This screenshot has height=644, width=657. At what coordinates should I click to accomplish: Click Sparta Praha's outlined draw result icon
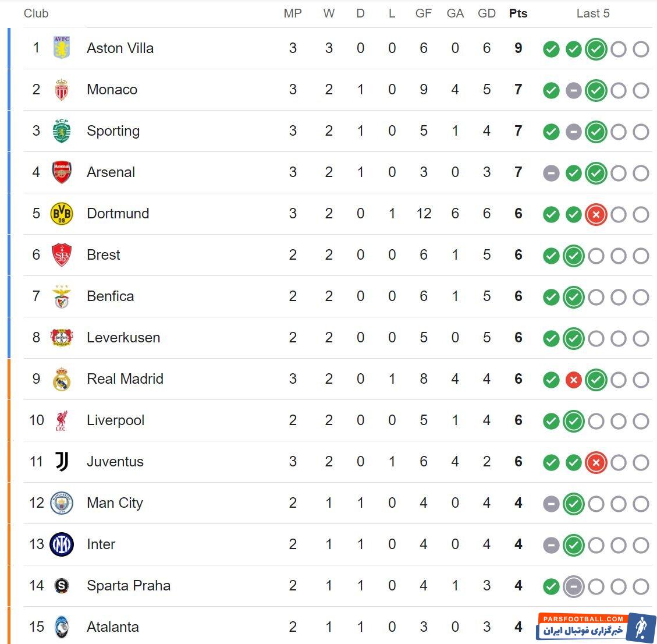tap(574, 586)
